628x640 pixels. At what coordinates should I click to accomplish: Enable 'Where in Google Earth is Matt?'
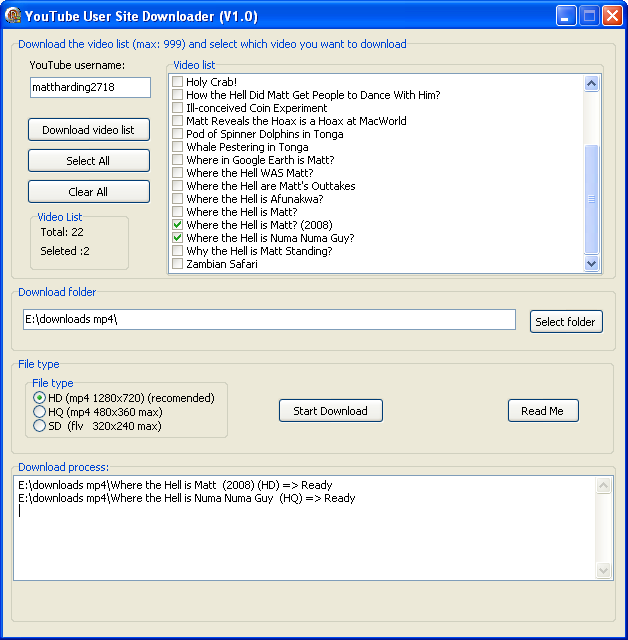(x=178, y=160)
